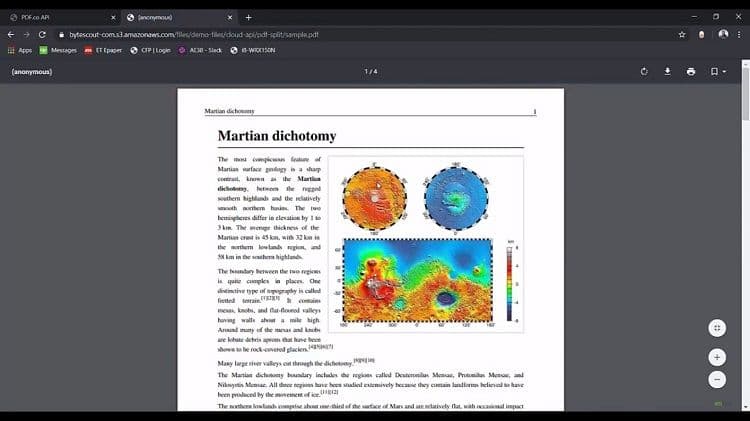Zoom out of the PDF
This screenshot has width=750, height=421.
click(x=717, y=379)
